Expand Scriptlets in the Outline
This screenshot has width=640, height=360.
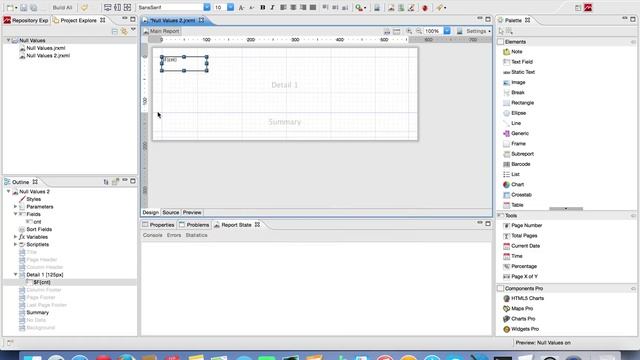tap(16, 244)
